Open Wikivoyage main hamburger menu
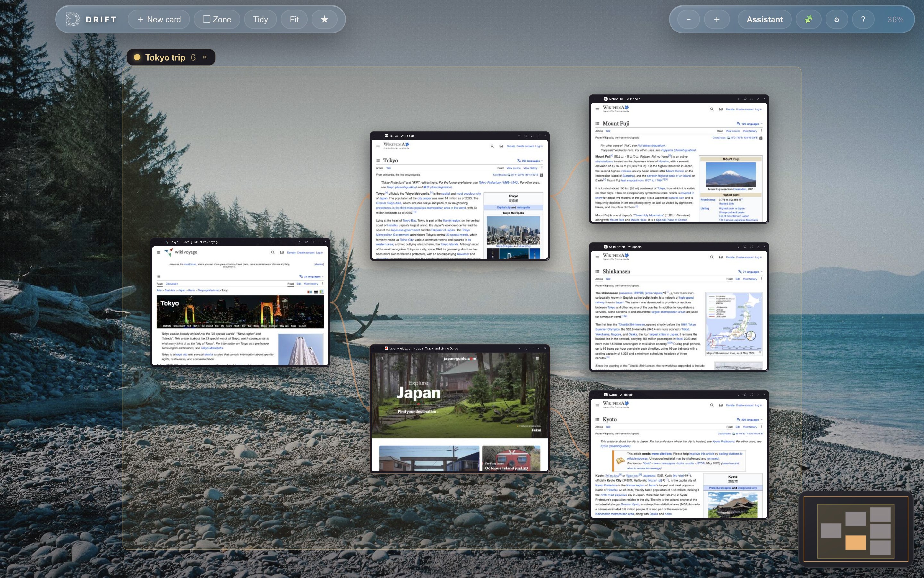This screenshot has width=924, height=578. coord(158,253)
